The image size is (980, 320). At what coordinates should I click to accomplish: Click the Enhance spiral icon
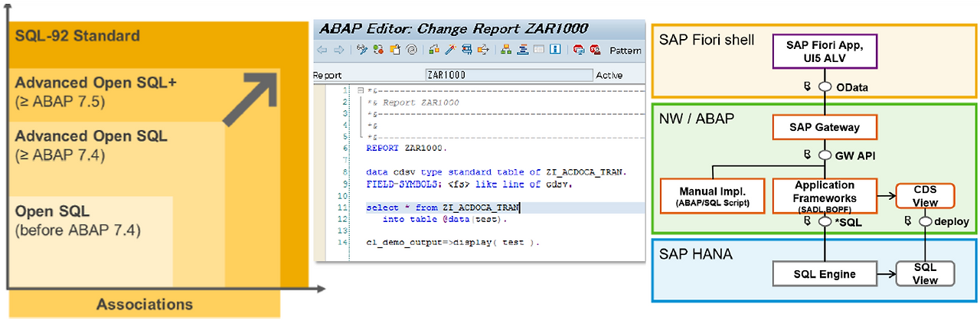click(x=412, y=50)
